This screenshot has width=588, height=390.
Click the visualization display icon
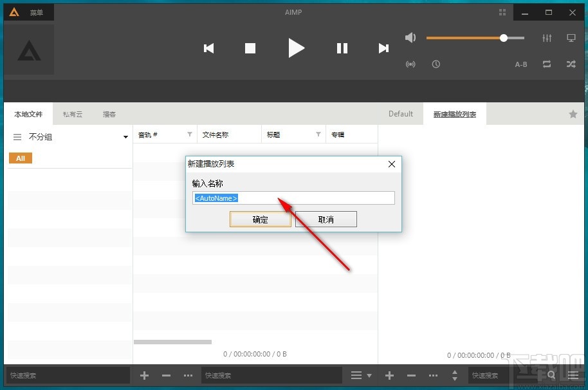571,38
